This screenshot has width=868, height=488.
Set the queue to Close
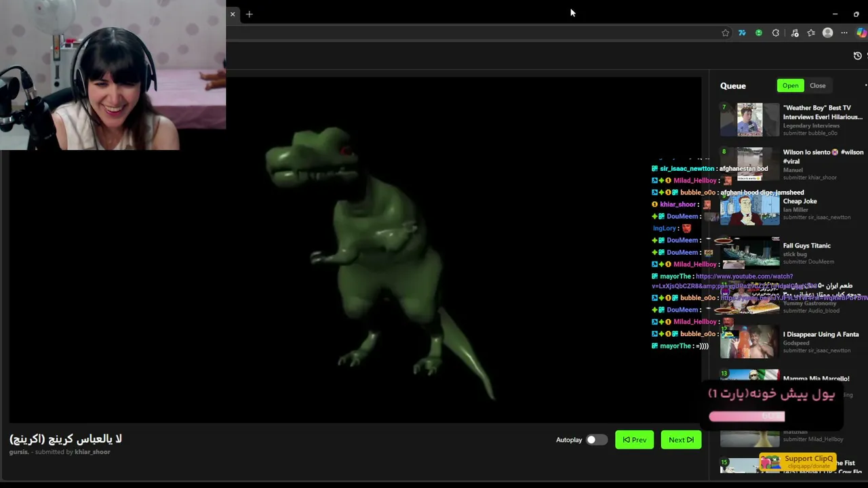pos(817,85)
